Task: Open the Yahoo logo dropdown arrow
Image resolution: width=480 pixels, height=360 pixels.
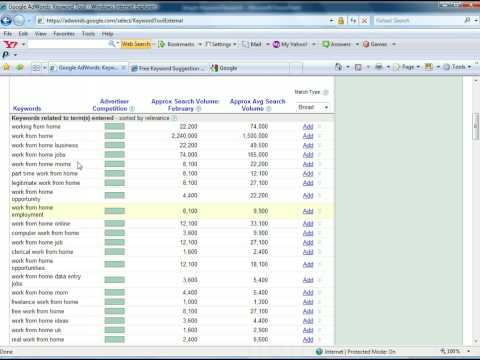Action: click(x=23, y=44)
